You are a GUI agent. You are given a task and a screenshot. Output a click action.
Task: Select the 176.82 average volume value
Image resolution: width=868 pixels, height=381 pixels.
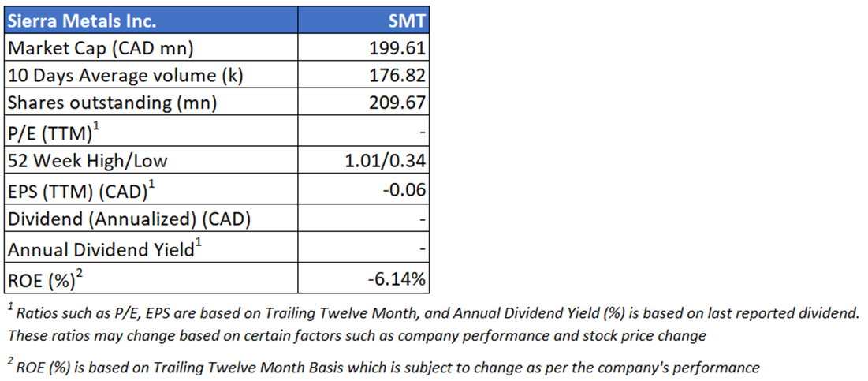pos(400,76)
